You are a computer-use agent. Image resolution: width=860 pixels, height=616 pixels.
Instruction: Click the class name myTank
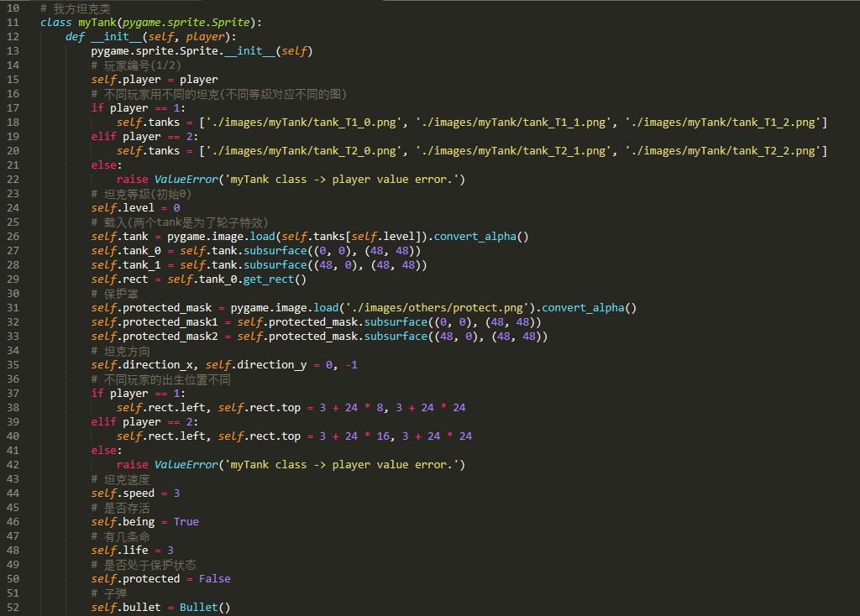click(x=97, y=22)
